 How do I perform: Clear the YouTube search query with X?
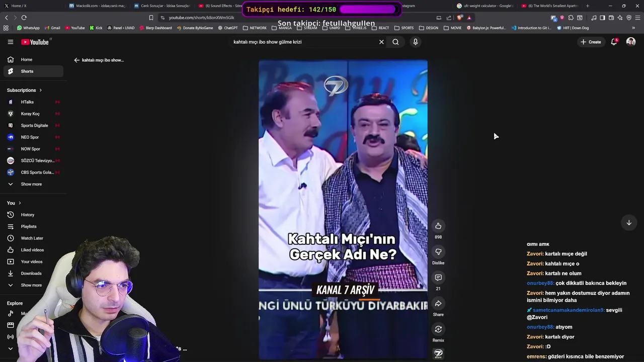point(381,42)
